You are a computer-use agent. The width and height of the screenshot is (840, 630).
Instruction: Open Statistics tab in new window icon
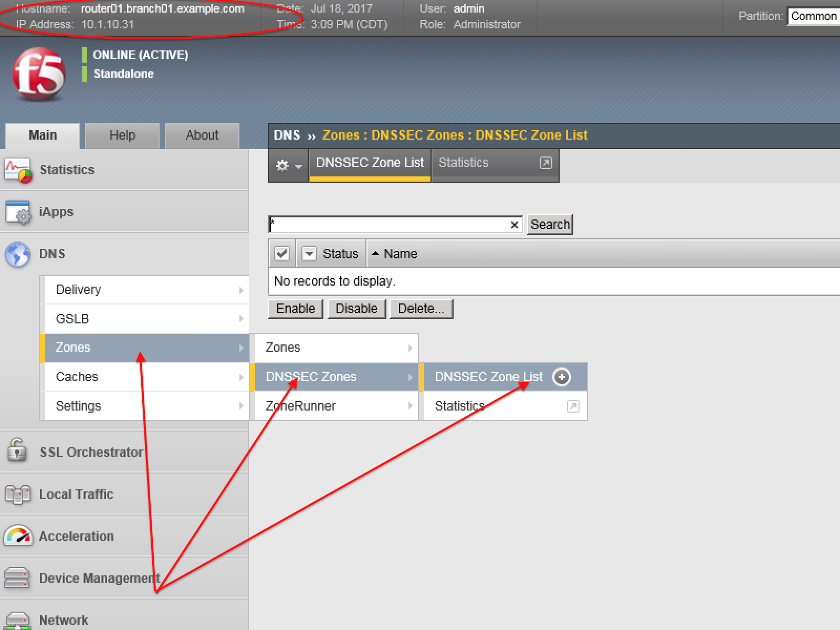[x=546, y=163]
